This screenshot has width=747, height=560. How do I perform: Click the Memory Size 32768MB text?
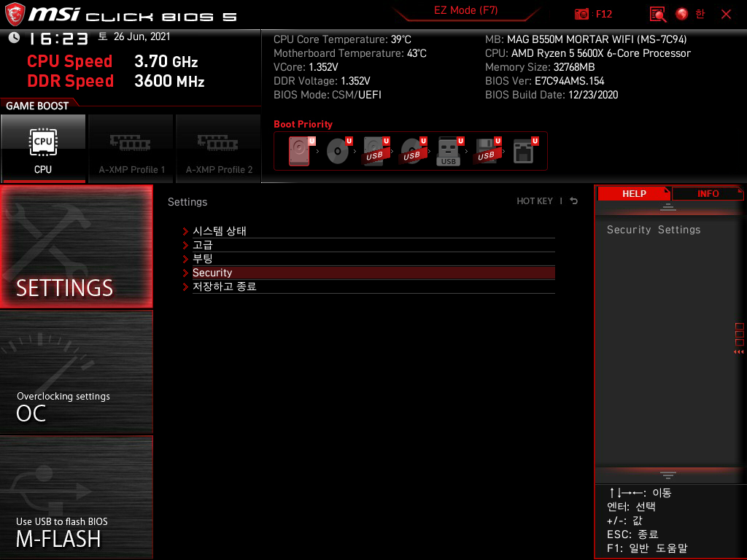[540, 67]
